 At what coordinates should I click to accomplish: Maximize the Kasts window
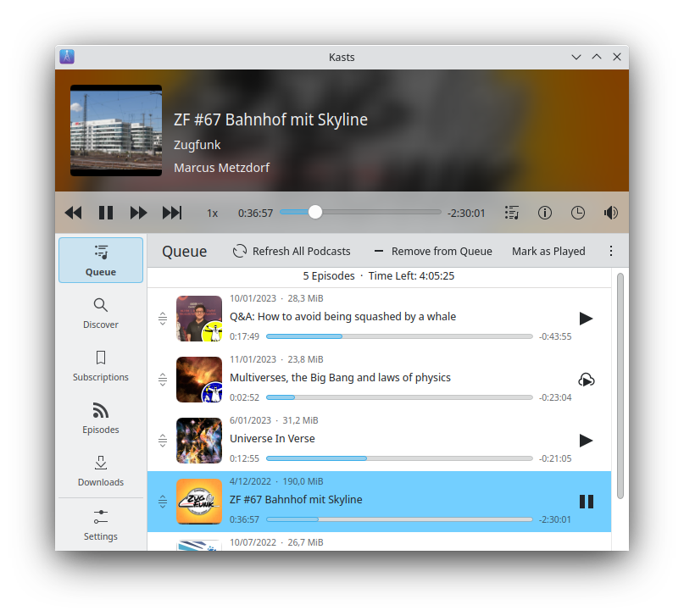597,57
